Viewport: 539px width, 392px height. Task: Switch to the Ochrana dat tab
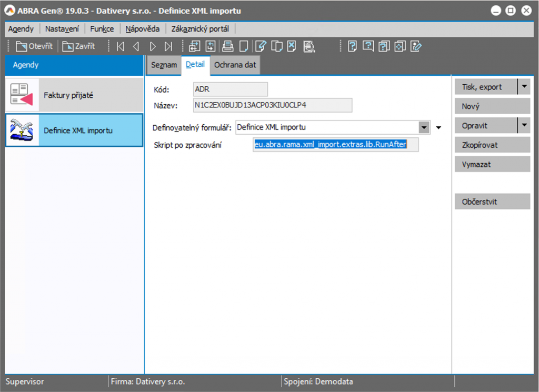click(235, 65)
